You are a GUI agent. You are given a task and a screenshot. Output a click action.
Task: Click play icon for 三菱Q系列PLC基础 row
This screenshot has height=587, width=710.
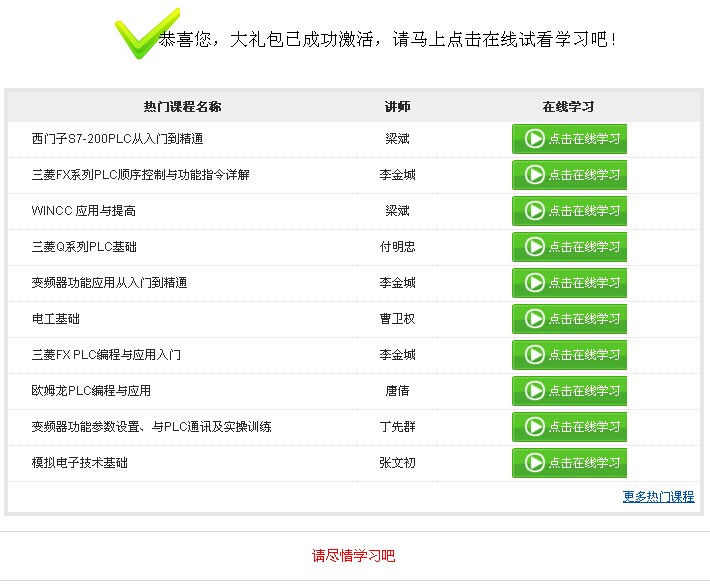pos(535,247)
